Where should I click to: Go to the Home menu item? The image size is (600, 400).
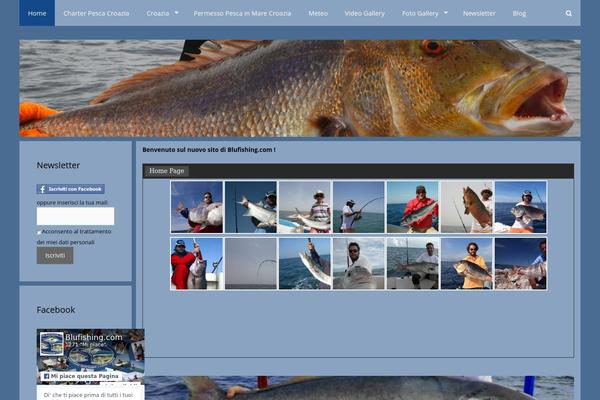point(37,13)
